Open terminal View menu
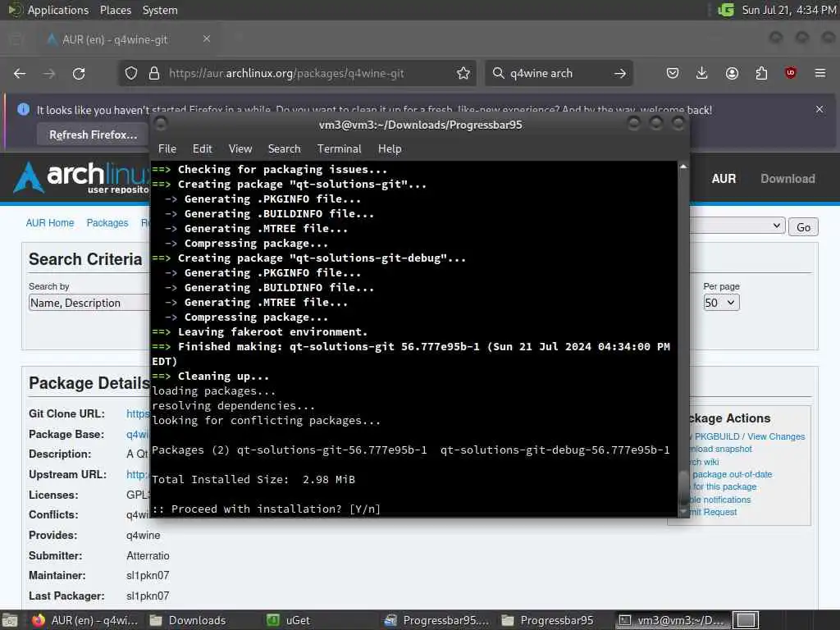Viewport: 840px width, 630px height. pyautogui.click(x=240, y=149)
